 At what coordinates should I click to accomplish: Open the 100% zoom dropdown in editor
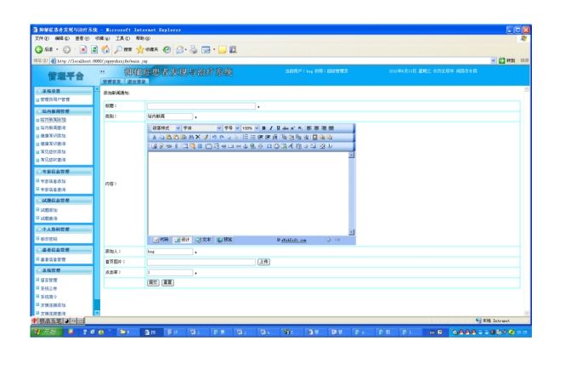tap(250, 128)
